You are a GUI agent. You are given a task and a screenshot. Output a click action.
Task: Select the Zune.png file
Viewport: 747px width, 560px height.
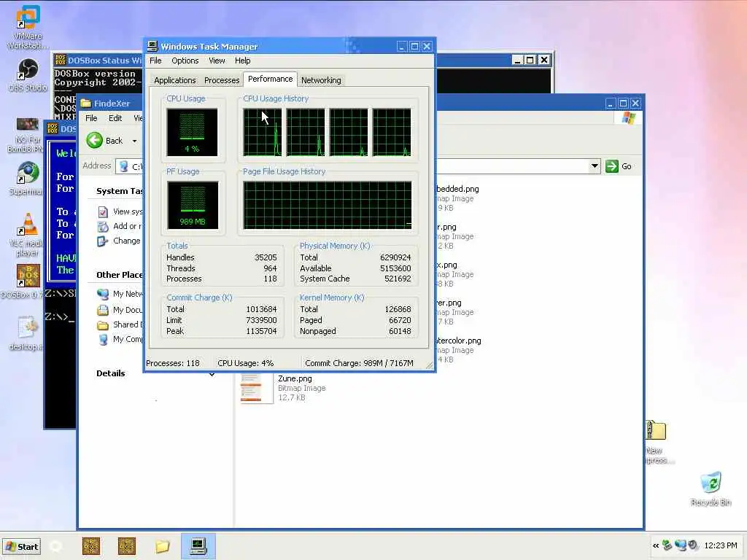[x=284, y=388]
